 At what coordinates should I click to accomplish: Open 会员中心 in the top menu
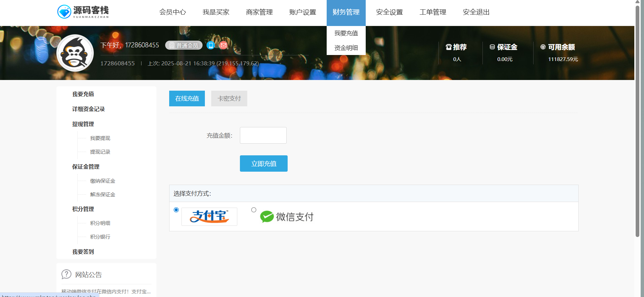point(173,12)
